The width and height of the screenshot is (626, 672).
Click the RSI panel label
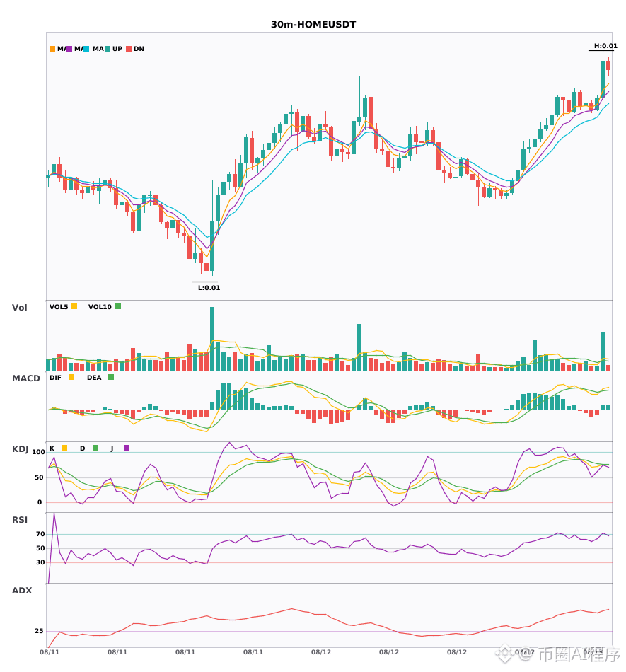pos(20,520)
